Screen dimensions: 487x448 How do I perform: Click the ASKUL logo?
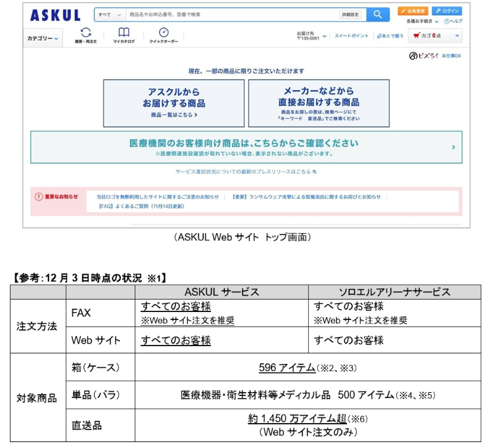pos(55,14)
